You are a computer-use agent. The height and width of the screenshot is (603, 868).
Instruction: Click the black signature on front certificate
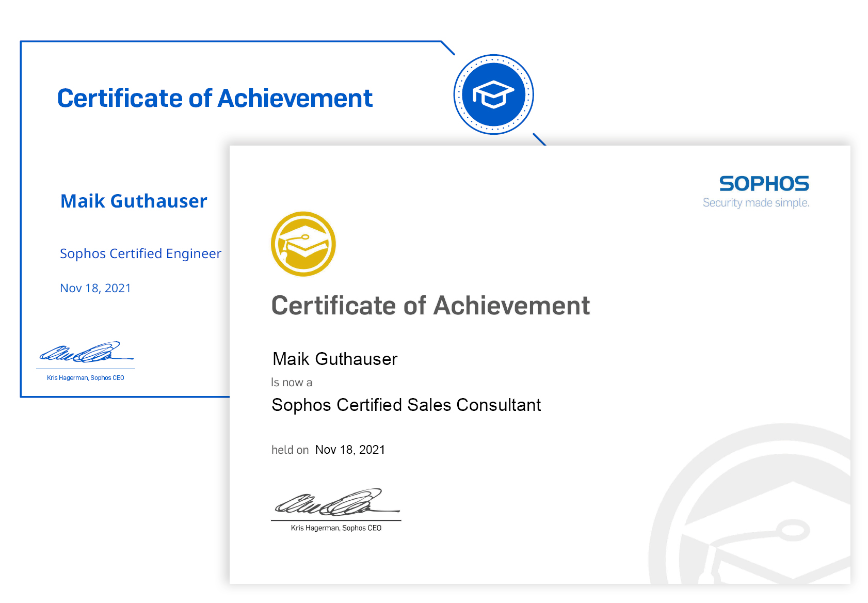pyautogui.click(x=336, y=502)
